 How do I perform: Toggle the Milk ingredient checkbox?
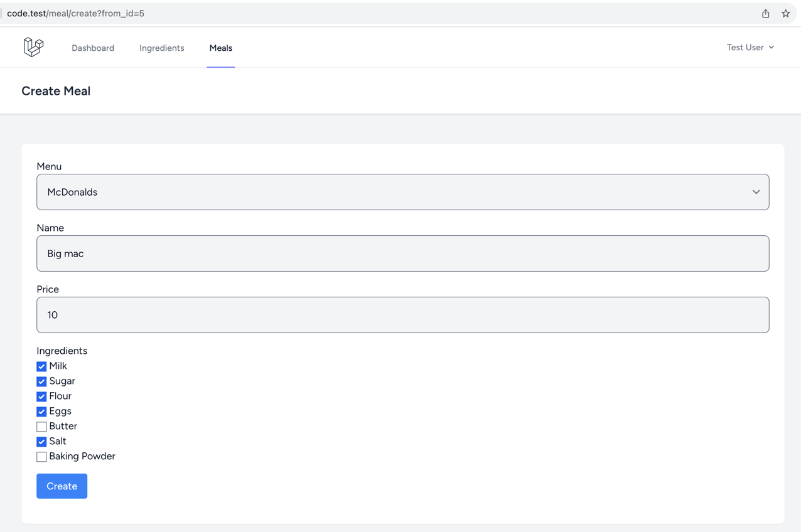coord(41,366)
